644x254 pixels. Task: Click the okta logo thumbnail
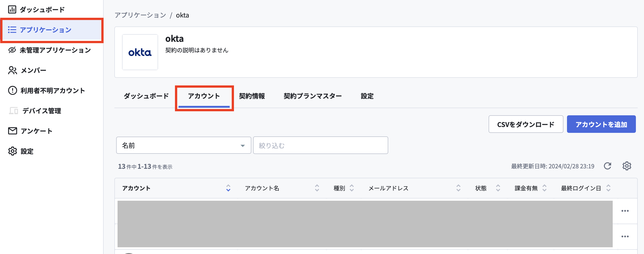click(140, 52)
